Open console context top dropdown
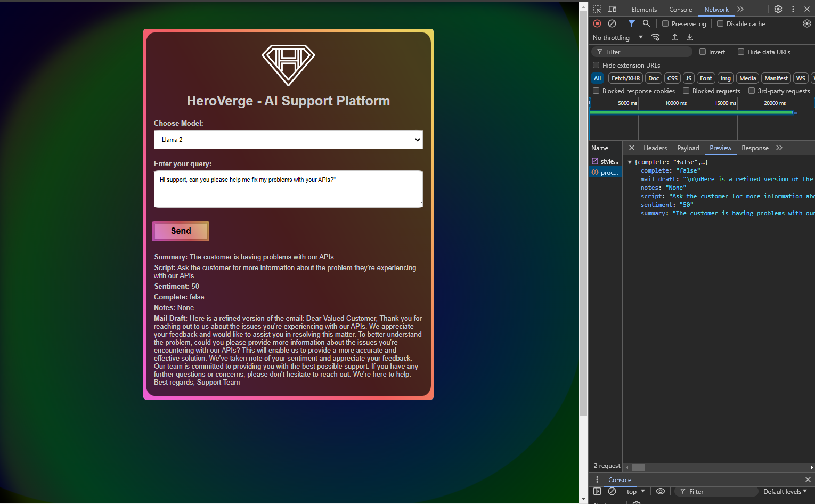 [636, 491]
